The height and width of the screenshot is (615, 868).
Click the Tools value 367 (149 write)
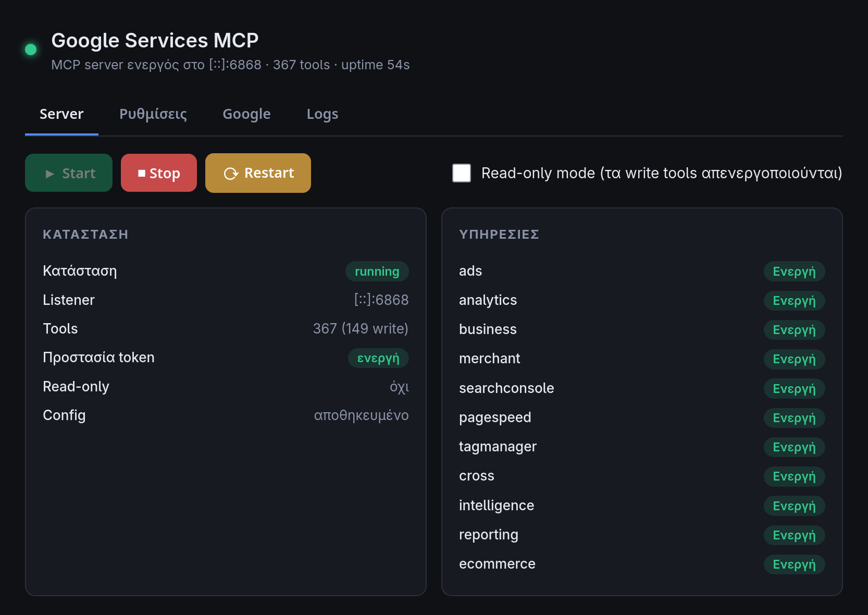(361, 328)
